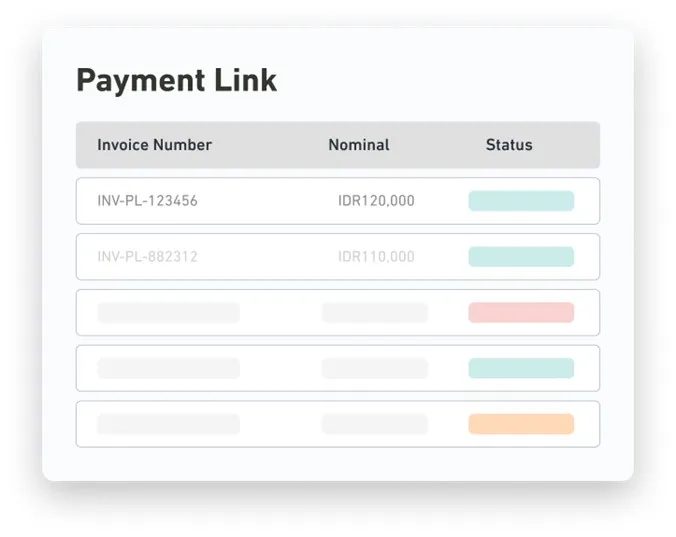Click the nominal placeholder in the fourth row
676x537 pixels.
click(x=374, y=368)
